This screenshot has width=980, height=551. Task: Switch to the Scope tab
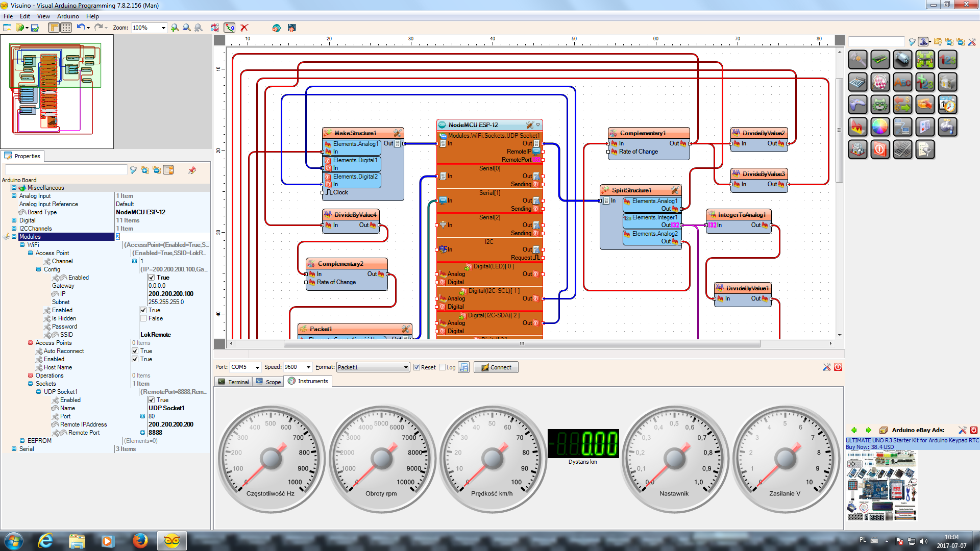268,382
